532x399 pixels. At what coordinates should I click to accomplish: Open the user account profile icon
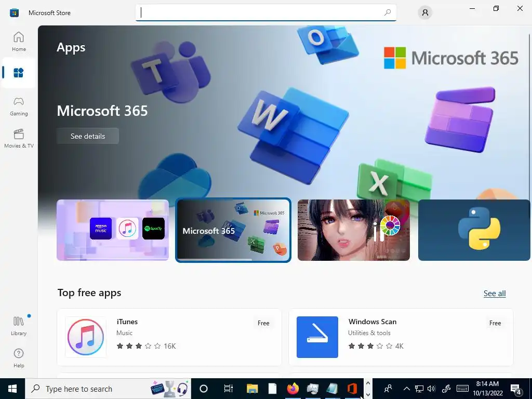(x=425, y=13)
